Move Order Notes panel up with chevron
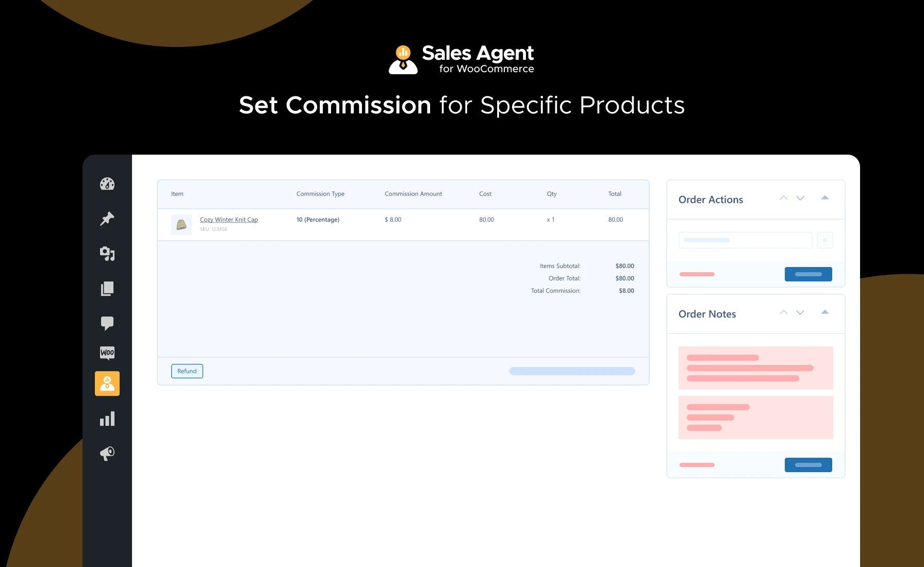Image resolution: width=924 pixels, height=567 pixels. pos(783,312)
